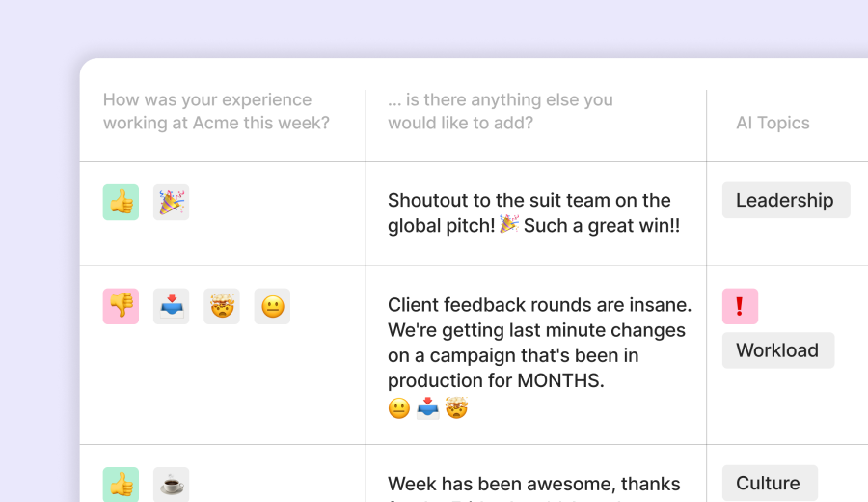This screenshot has width=868, height=502.
Task: Click the neutral face reaction icon
Action: click(x=272, y=306)
